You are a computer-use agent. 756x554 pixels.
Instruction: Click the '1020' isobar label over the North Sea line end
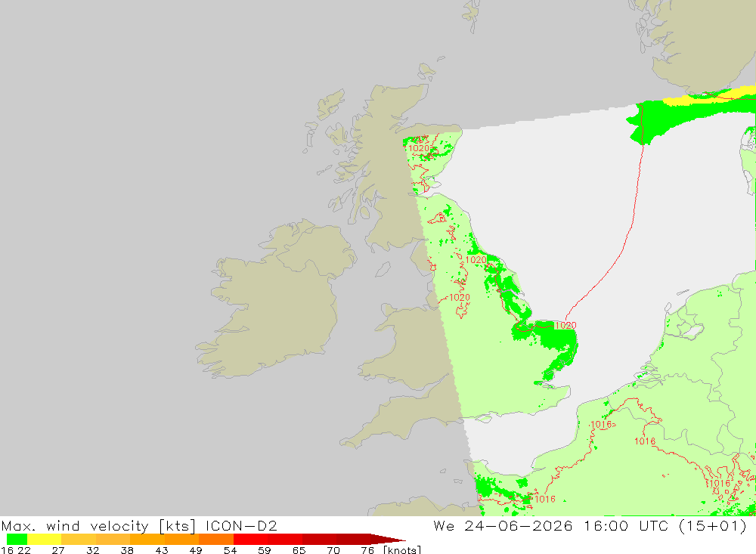click(x=565, y=326)
